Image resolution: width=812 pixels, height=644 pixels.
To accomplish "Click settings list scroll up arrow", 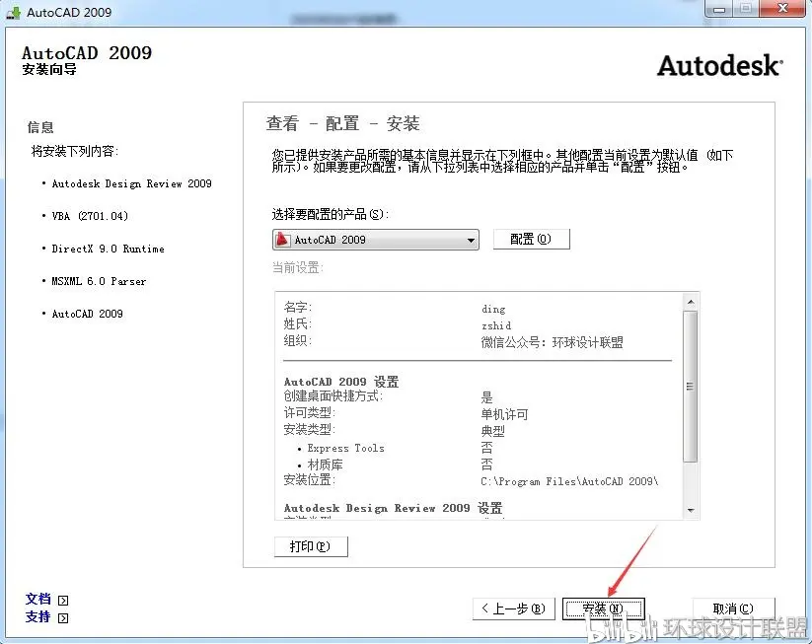I will tap(691, 302).
